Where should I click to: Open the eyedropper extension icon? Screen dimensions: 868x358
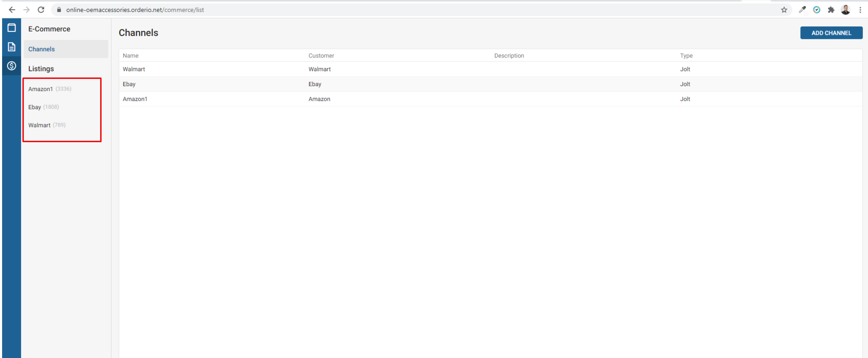[802, 10]
